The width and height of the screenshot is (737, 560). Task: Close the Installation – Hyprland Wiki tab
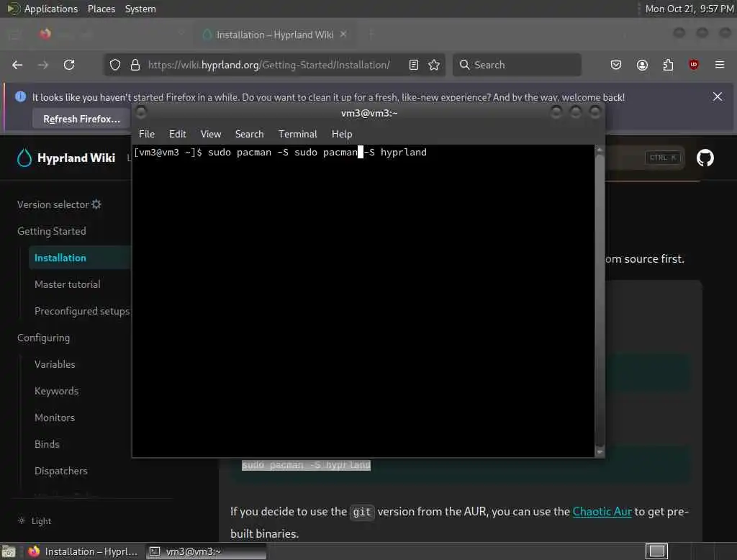(x=343, y=35)
